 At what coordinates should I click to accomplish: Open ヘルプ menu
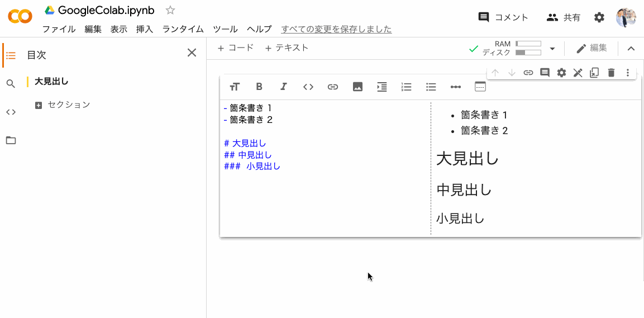[x=259, y=29]
